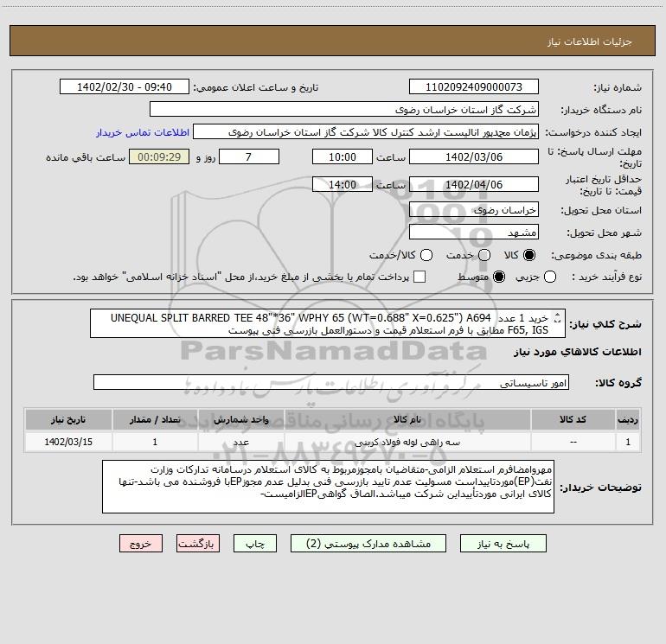Click the توضیحات خریدار notes text area

pos(328,487)
